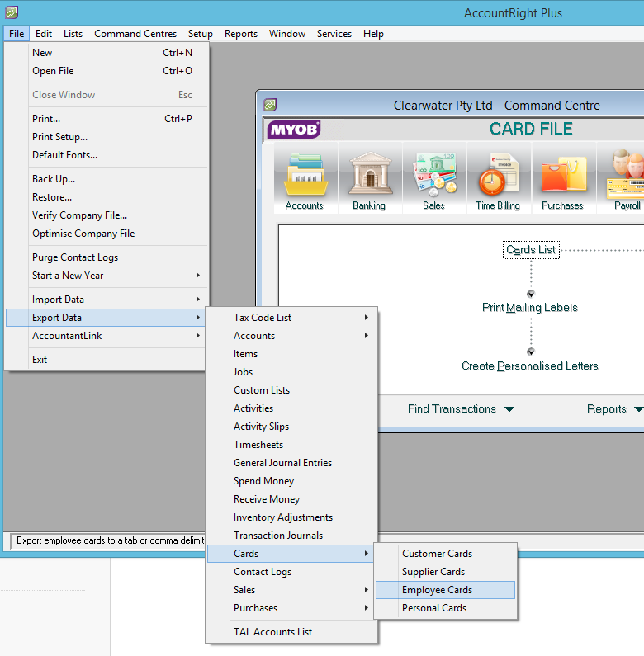644x656 pixels.
Task: Click the MYOB logo
Action: coord(294,130)
